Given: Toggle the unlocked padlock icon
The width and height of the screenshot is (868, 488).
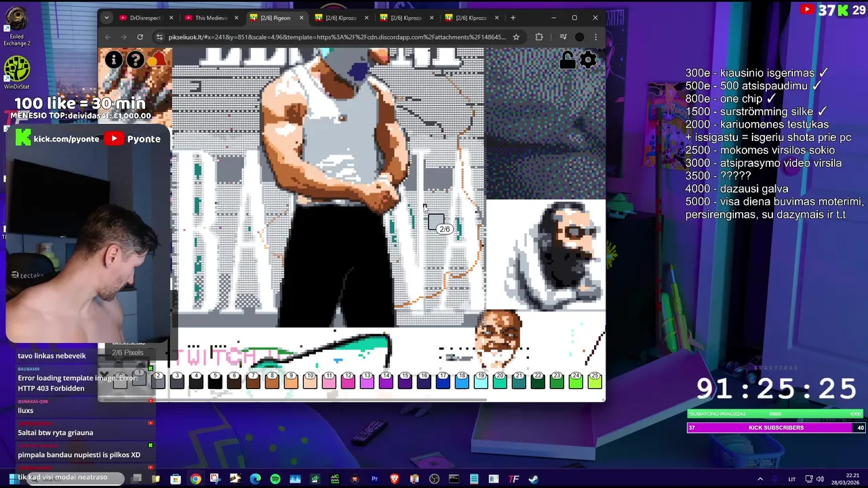Looking at the screenshot, I should [568, 60].
